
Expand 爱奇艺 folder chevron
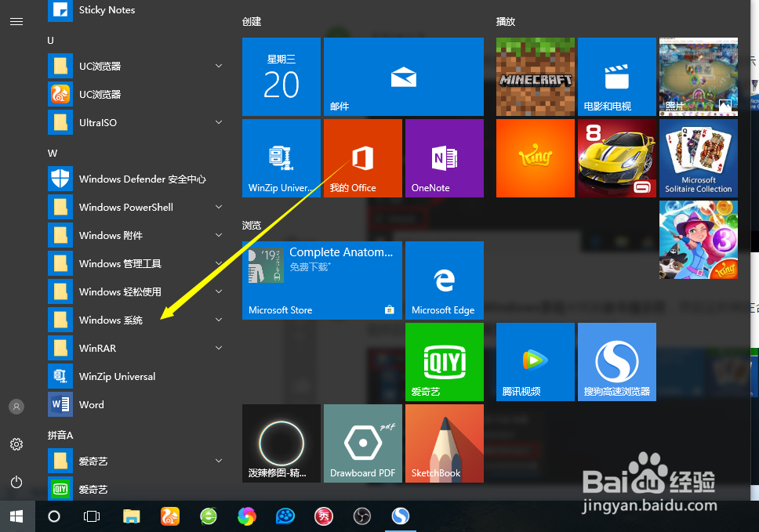219,461
